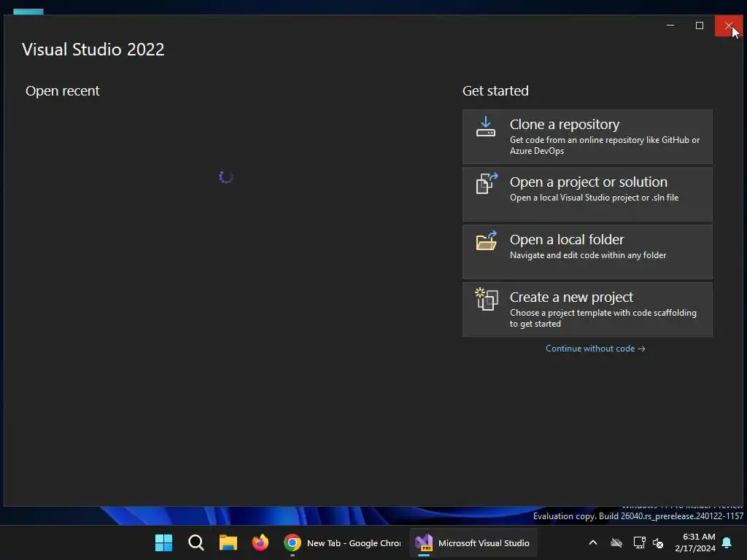This screenshot has width=747, height=560.
Task: Expand the hidden system tray icons chevron
Action: (593, 542)
